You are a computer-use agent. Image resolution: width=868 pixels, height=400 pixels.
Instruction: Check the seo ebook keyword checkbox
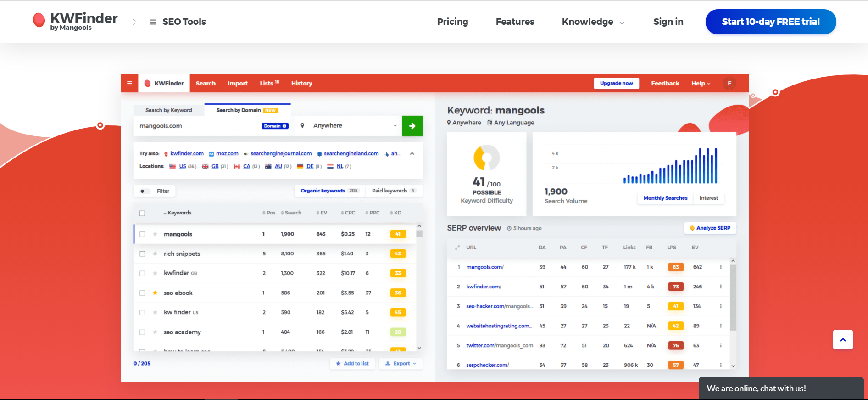[x=142, y=293]
